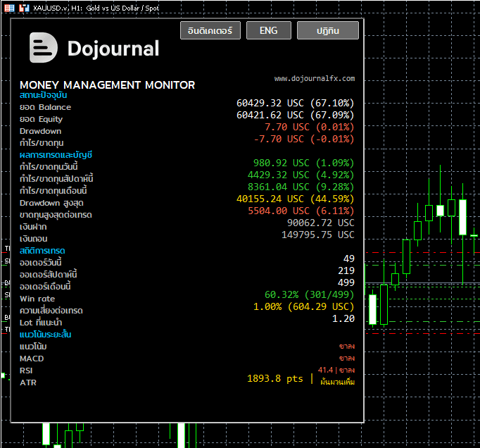Click the ผลการเทรดและบัญชี section header

pyautogui.click(x=56, y=155)
